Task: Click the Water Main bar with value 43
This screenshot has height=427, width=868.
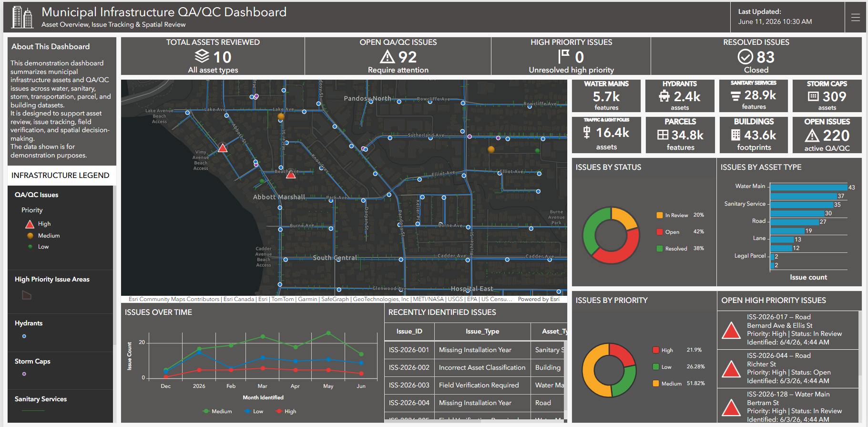Action: coord(809,187)
